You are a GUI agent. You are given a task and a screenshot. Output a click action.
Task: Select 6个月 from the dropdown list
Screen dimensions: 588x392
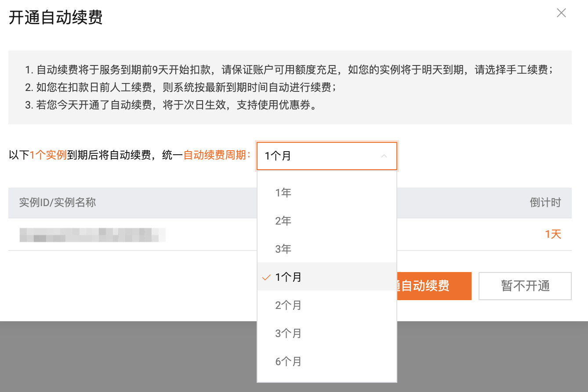click(x=327, y=361)
